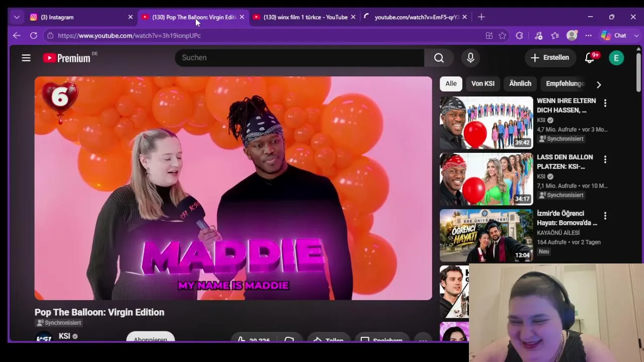Click the 'Synchronisiert' badge under video title

pos(58,323)
